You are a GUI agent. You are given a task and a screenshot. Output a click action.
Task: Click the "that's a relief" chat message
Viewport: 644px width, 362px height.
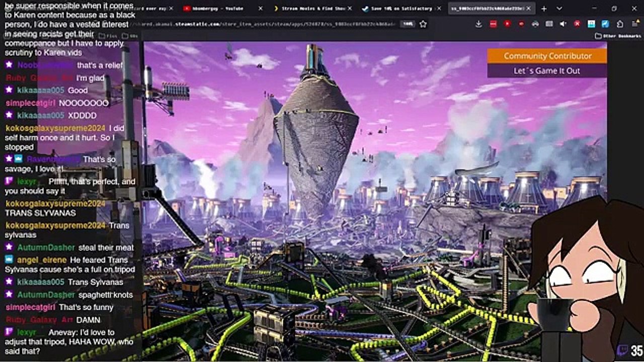pyautogui.click(x=99, y=65)
